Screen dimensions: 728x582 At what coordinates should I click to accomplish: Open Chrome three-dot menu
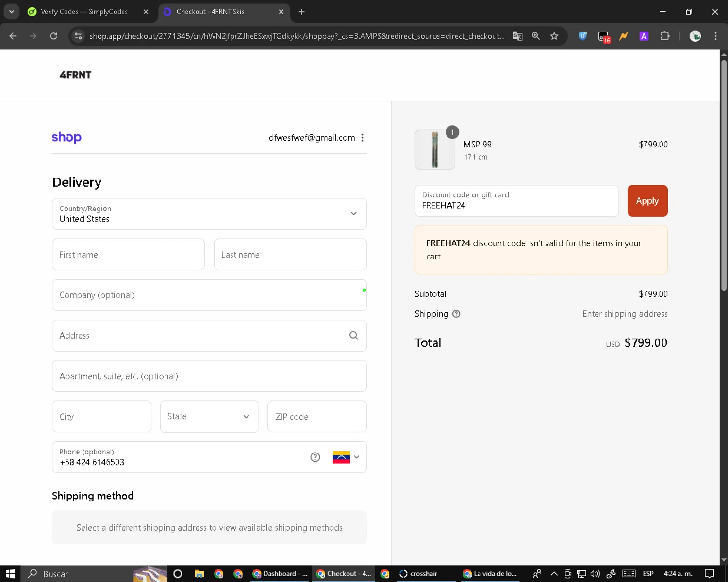click(715, 36)
